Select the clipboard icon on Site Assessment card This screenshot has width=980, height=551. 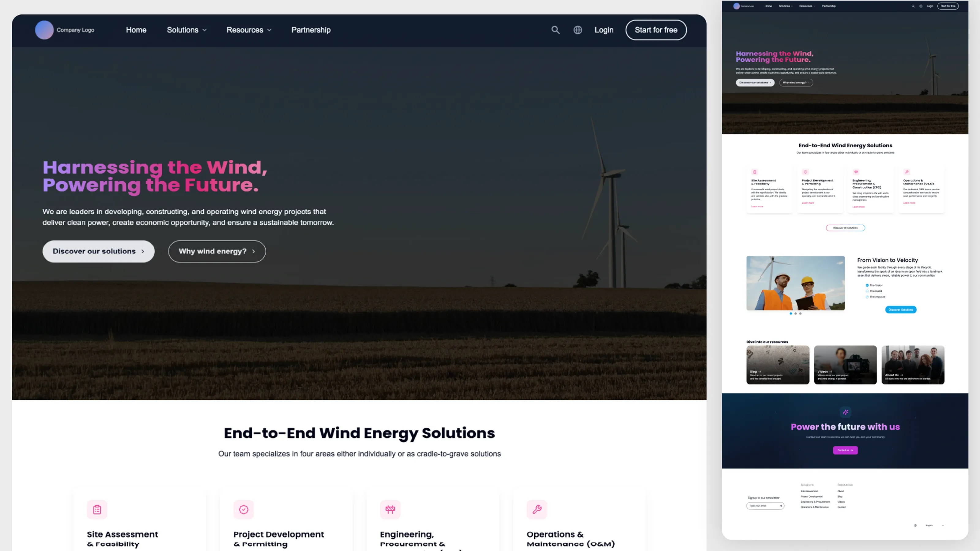97,510
